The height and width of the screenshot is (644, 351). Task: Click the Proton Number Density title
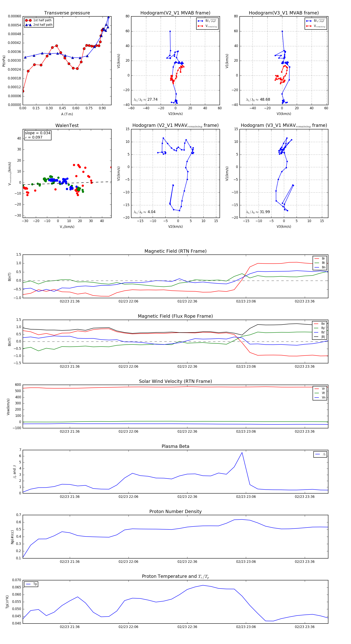coord(175,511)
